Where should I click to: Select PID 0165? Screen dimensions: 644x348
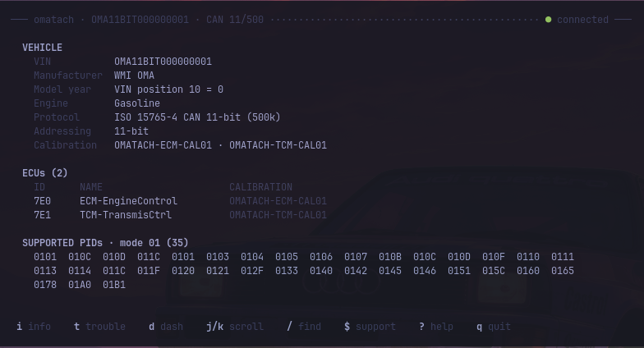[x=563, y=271]
